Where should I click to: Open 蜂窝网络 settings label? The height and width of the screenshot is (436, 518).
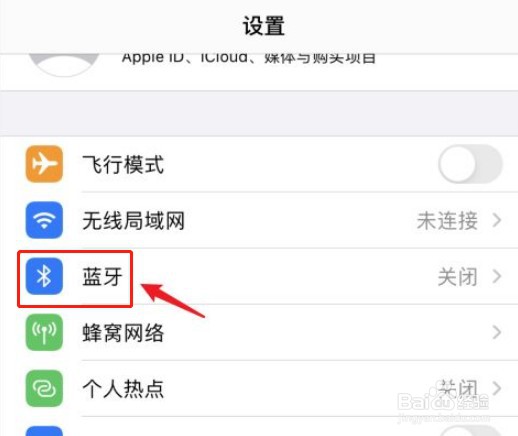pyautogui.click(x=123, y=333)
